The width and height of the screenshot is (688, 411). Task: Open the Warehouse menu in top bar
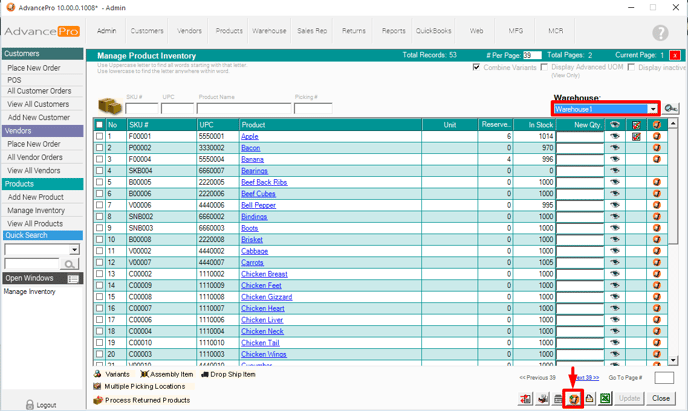tap(269, 31)
